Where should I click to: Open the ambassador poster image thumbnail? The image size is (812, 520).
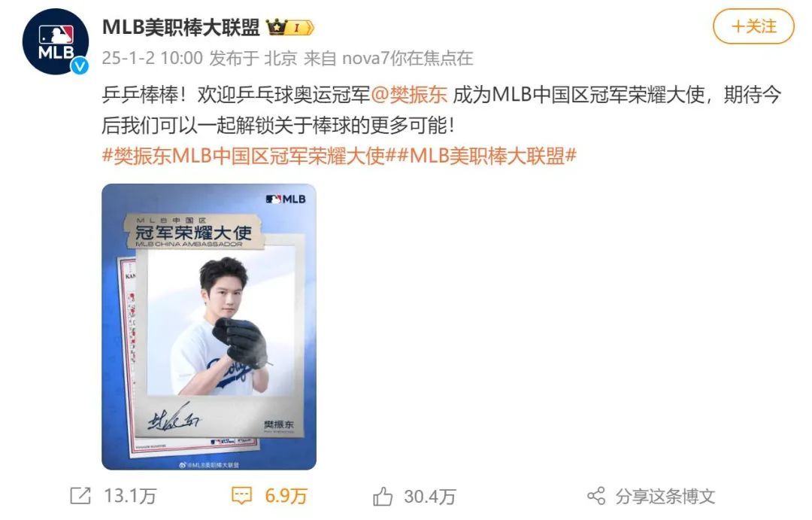click(x=209, y=327)
